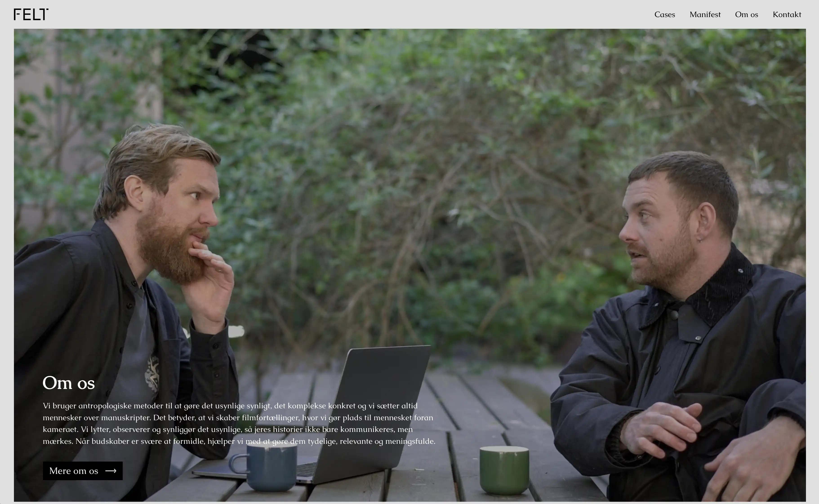819x504 pixels.
Task: Click the letter F in the FELT logo
Action: coord(18,14)
